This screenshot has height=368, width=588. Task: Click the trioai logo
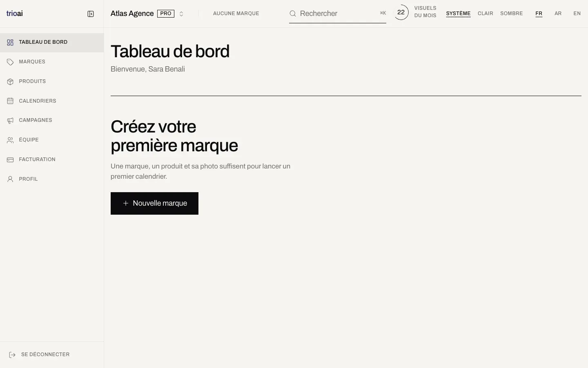click(15, 13)
